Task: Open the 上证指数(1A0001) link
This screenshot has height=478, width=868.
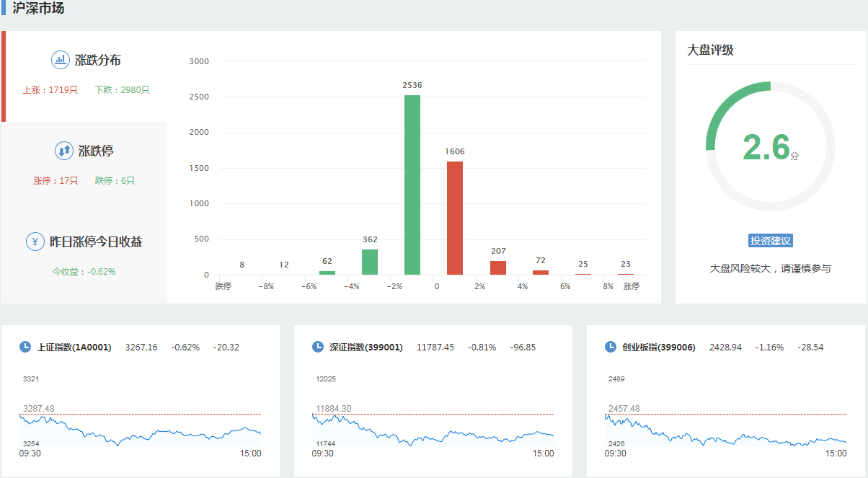Action: pyautogui.click(x=74, y=348)
